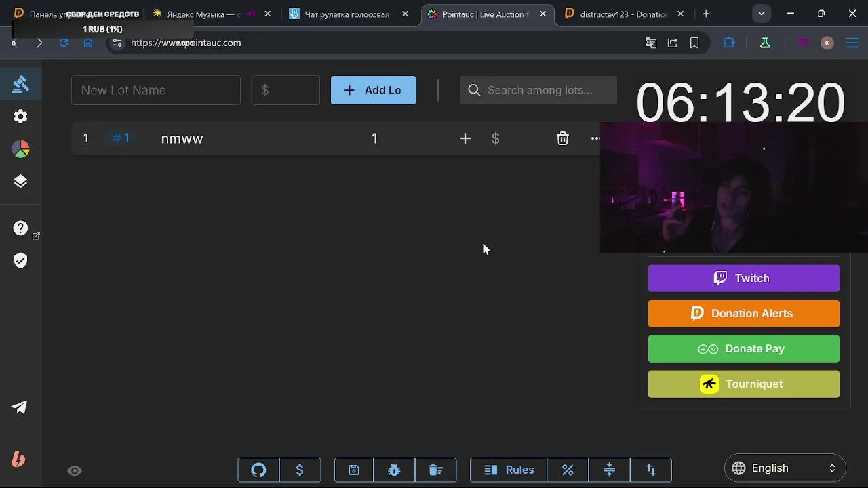Click the orange b logo icon
Image resolution: width=868 pixels, height=488 pixels.
[x=19, y=460]
